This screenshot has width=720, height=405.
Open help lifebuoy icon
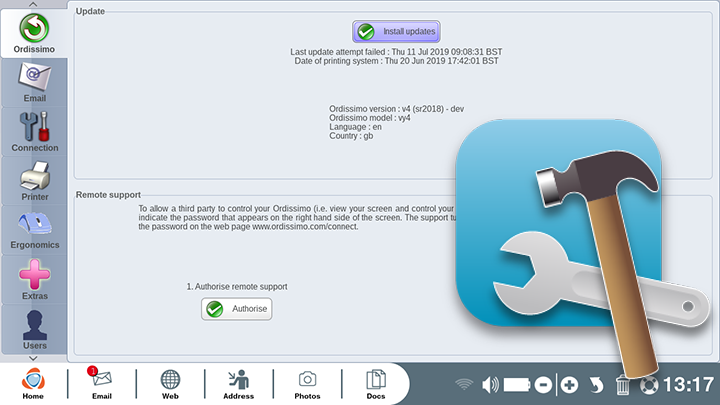coord(649,385)
